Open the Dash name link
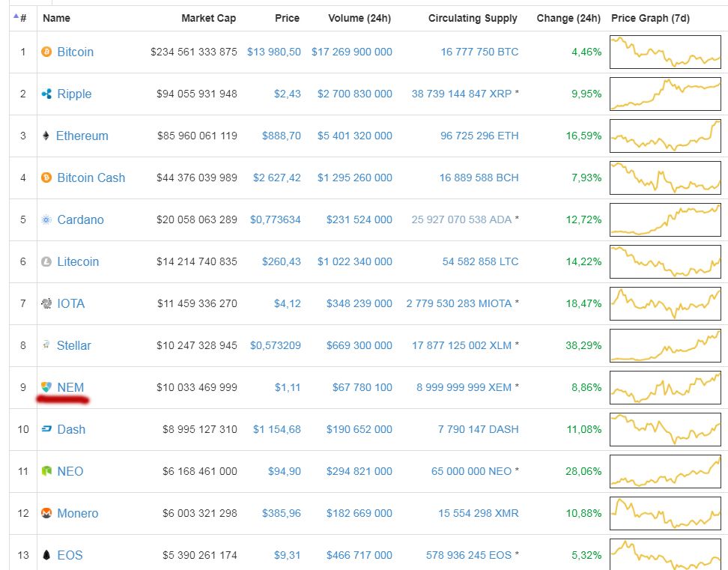 click(71, 429)
